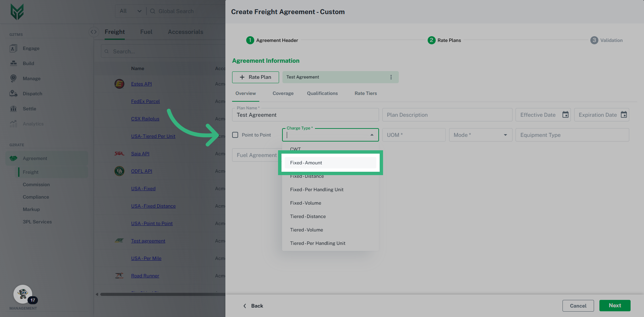
Task: Collapse the sidebar with the code-arrows icon
Action: [94, 32]
